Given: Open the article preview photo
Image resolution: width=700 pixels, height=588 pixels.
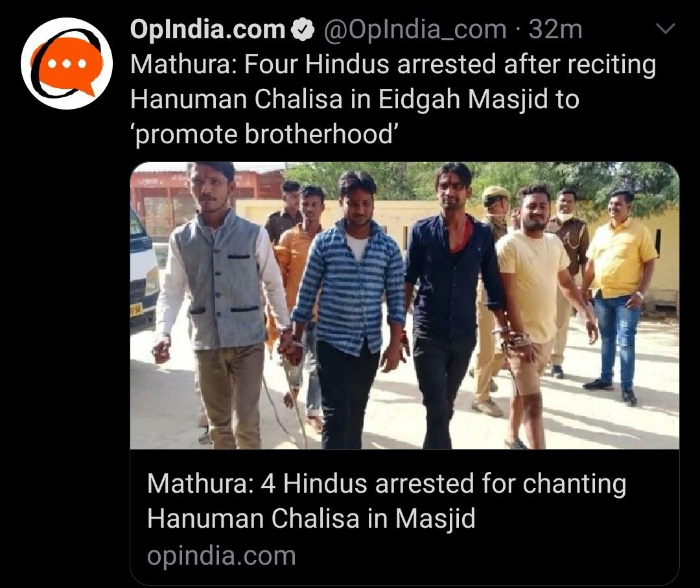Looking at the screenshot, I should pos(404,305).
